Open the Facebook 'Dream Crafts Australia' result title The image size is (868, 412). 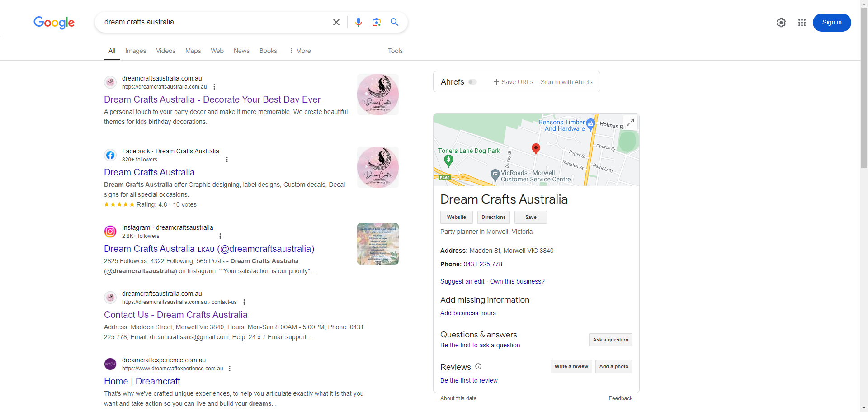[149, 172]
